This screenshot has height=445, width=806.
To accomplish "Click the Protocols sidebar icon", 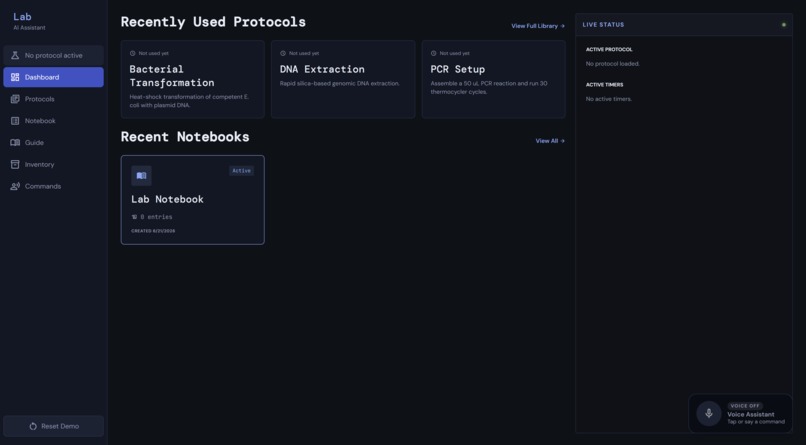I will click(15, 99).
